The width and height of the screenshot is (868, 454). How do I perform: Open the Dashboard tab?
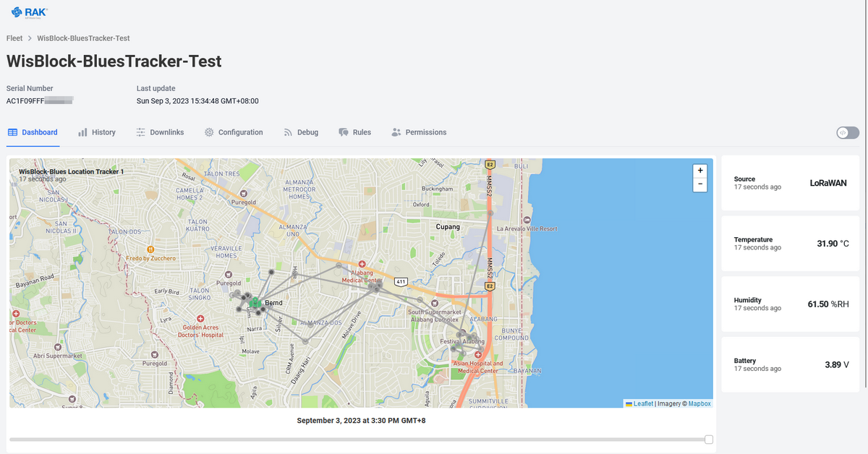click(x=33, y=132)
